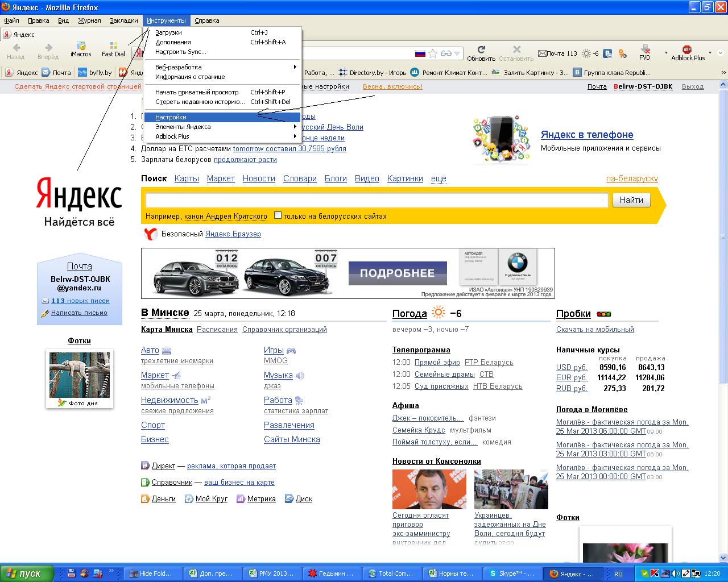The height and width of the screenshot is (582, 728).
Task: Open the Деньги service link
Action: pyautogui.click(x=164, y=499)
